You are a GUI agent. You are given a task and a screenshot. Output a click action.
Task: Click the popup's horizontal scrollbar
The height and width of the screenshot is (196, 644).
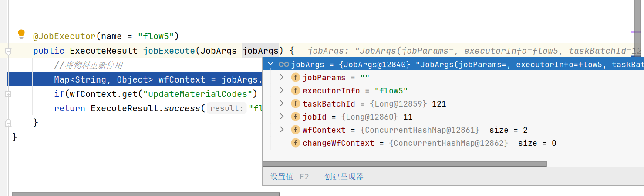point(405,164)
